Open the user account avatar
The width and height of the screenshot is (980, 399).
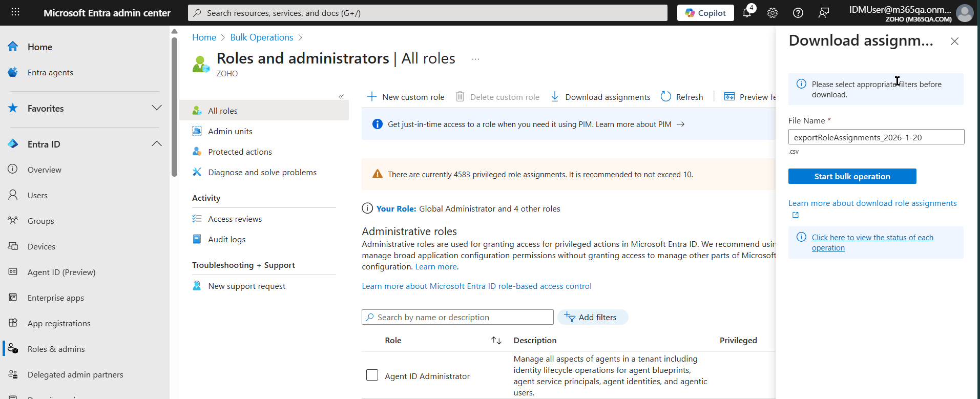point(965,13)
